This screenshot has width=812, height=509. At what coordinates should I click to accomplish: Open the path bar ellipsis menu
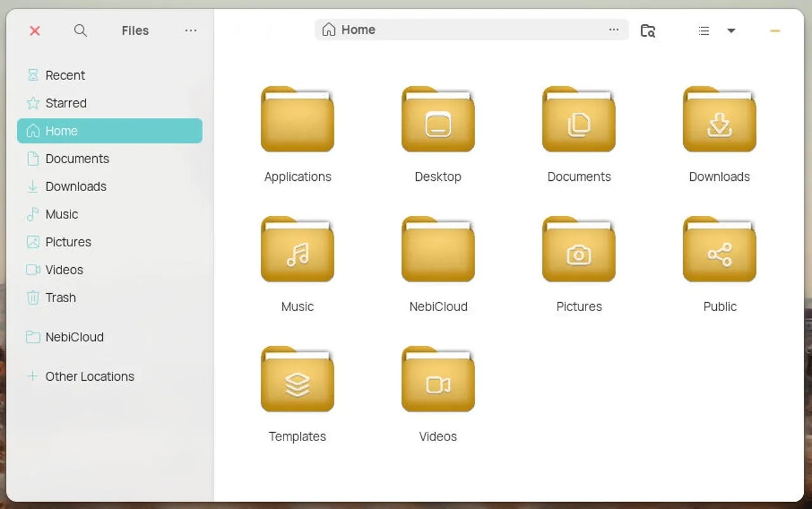coord(613,30)
